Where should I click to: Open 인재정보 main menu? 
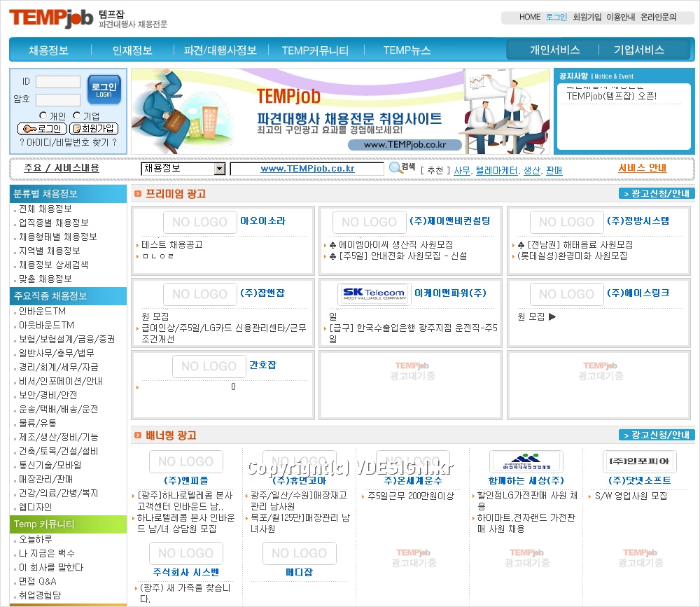pyautogui.click(x=132, y=50)
